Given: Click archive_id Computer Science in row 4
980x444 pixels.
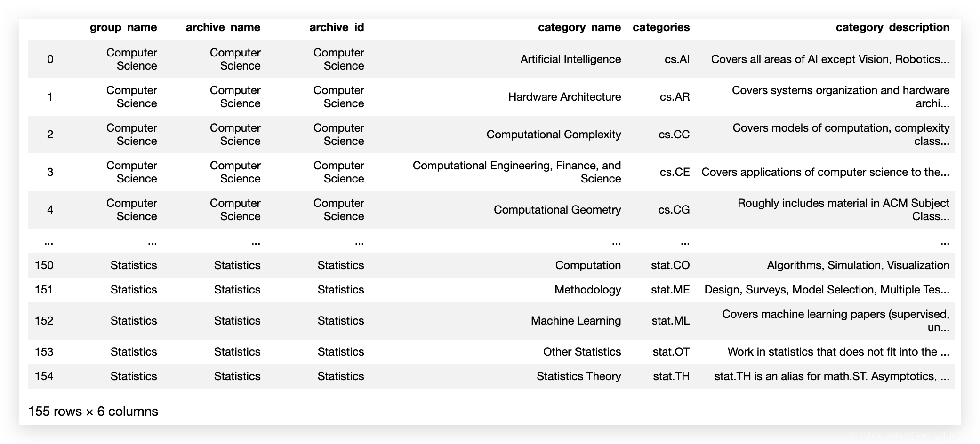Looking at the screenshot, I should click(x=339, y=210).
